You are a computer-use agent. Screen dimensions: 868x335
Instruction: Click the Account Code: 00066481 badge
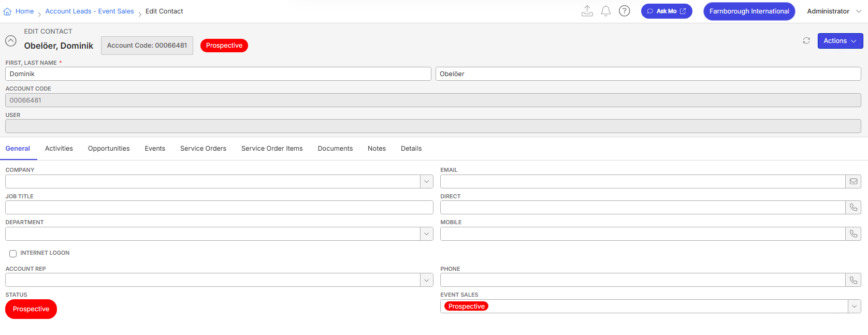(147, 46)
